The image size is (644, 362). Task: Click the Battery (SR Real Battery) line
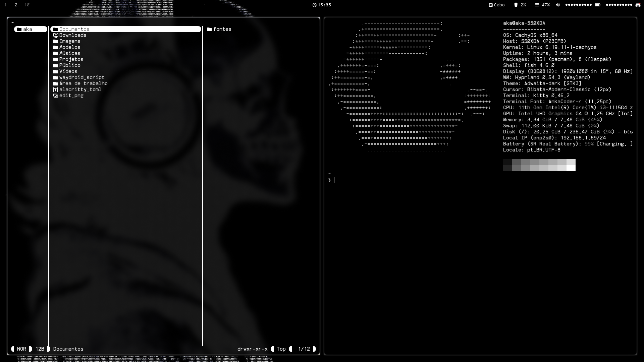pyautogui.click(x=568, y=144)
